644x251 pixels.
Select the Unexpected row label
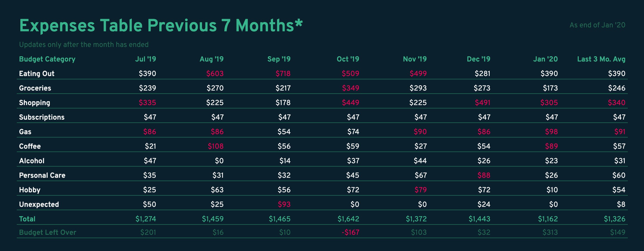39,205
